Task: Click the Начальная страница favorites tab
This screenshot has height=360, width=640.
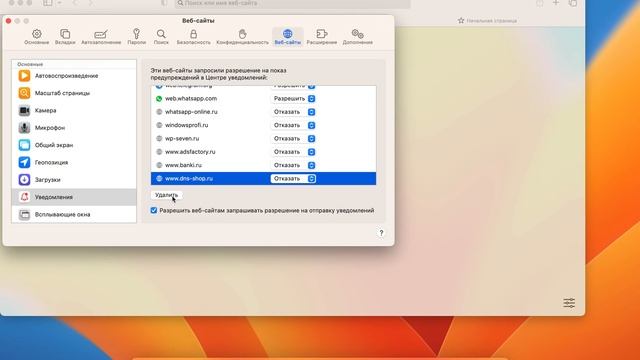Action: (x=487, y=20)
